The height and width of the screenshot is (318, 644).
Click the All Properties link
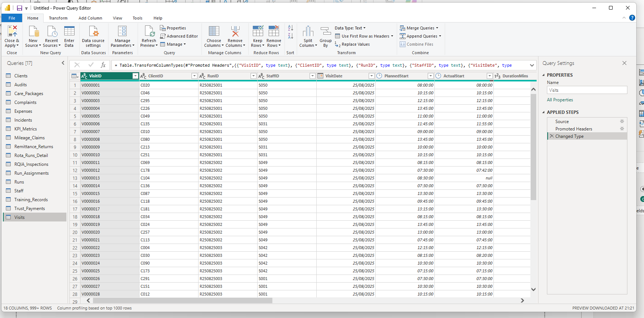click(x=560, y=100)
